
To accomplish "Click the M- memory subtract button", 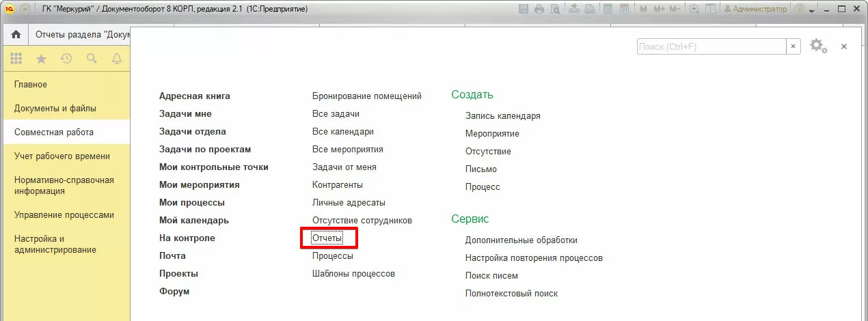I will point(675,9).
